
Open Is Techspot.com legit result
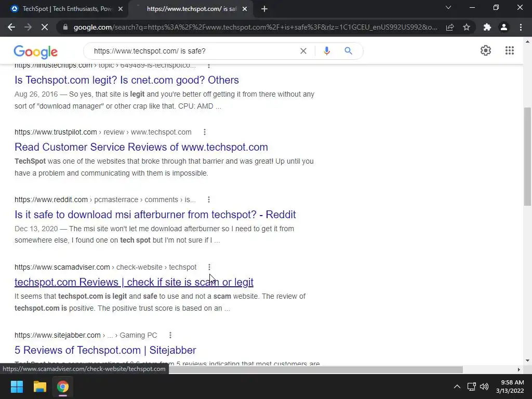tap(127, 80)
